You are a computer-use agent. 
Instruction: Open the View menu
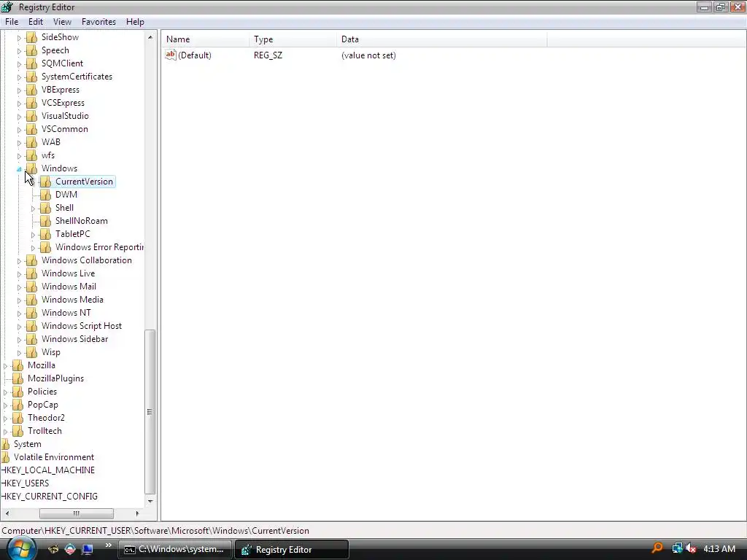[63, 22]
